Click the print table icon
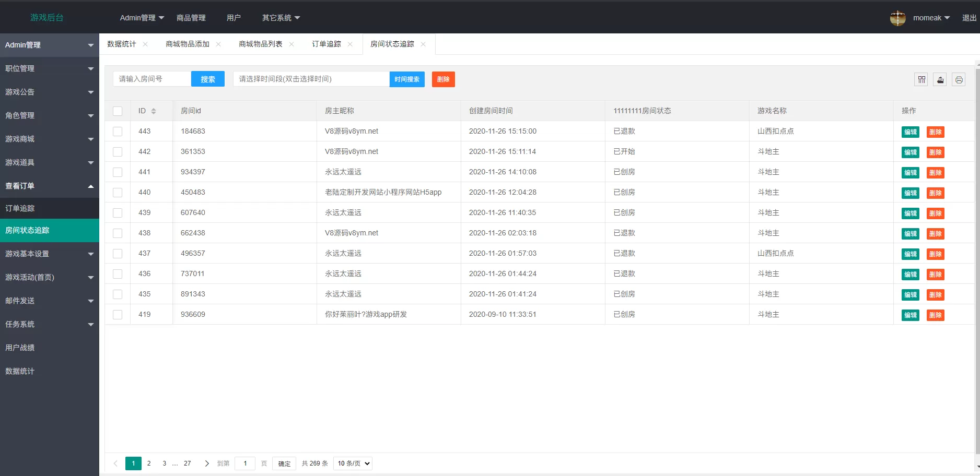This screenshot has width=980, height=476. (x=959, y=79)
